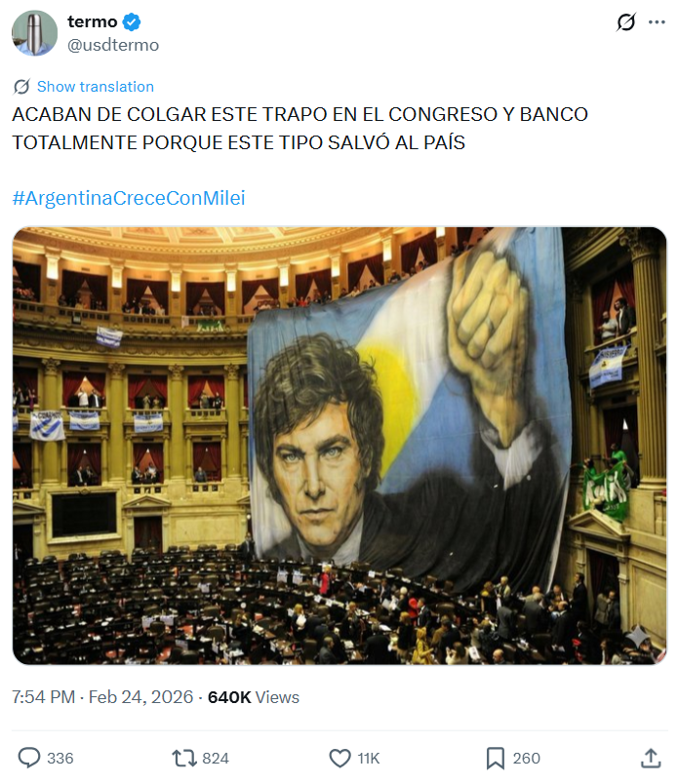
Task: View the 640K Views analytics
Action: click(254, 697)
